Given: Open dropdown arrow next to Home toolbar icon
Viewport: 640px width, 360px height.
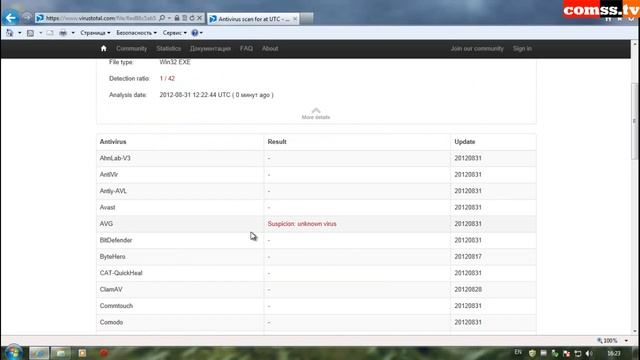Looking at the screenshot, I should 19,33.
